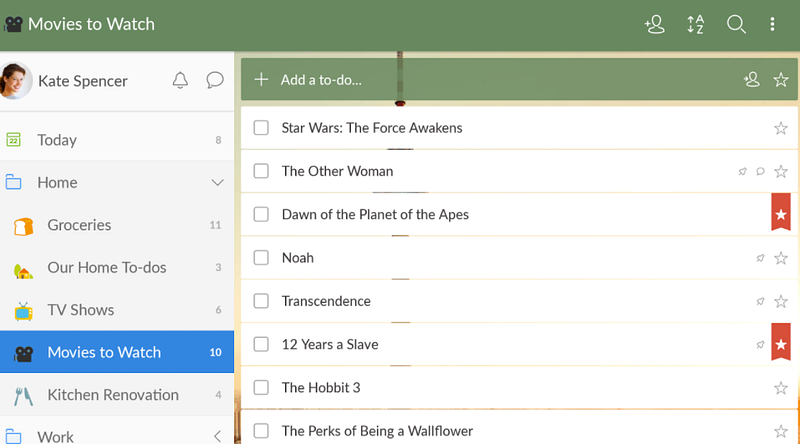Image resolution: width=800 pixels, height=444 pixels.
Task: Click pin icon on Transcendence
Action: coord(760,302)
